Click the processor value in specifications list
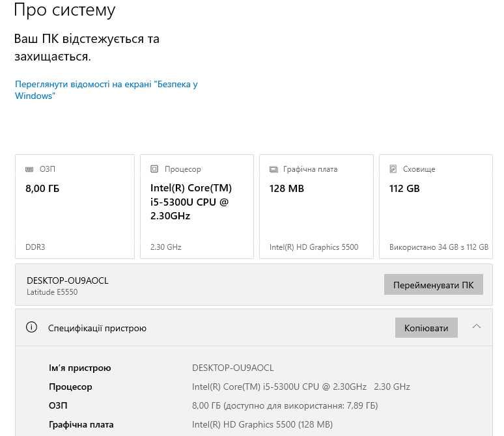The width and height of the screenshot is (504, 436). [301, 387]
